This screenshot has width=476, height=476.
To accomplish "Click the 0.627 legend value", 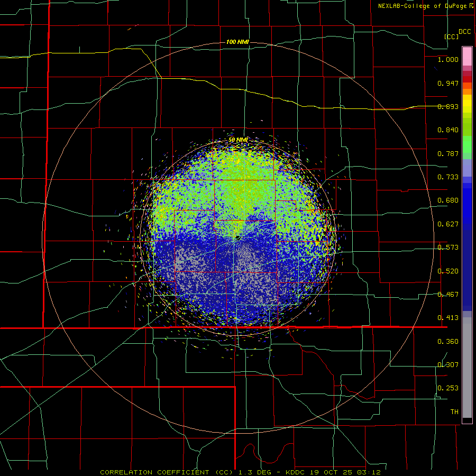I will pos(448,224).
